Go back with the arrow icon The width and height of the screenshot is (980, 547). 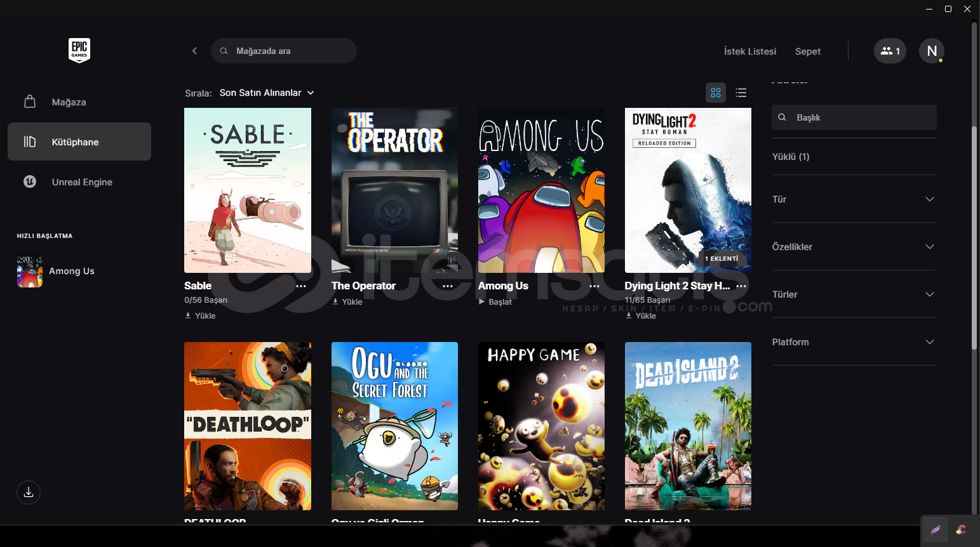(x=194, y=51)
